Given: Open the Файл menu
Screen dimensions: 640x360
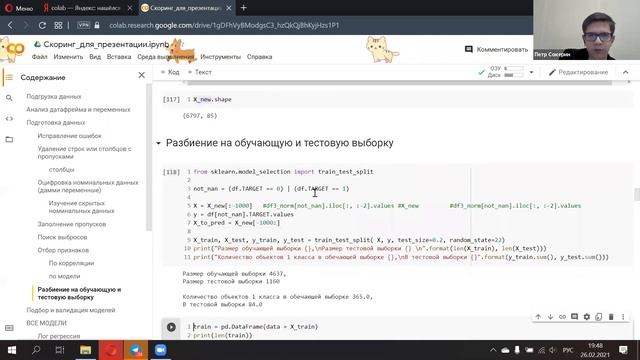Looking at the screenshot, I should click(x=40, y=57).
